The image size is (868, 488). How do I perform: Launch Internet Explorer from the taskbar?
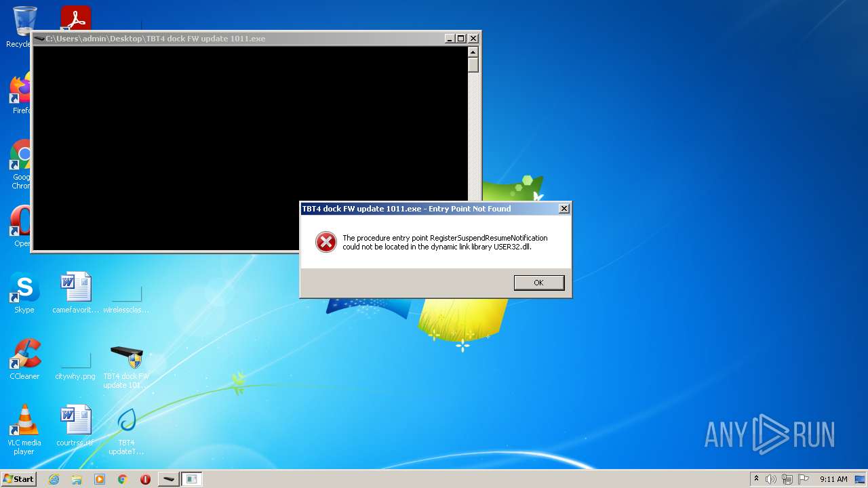pyautogui.click(x=54, y=479)
